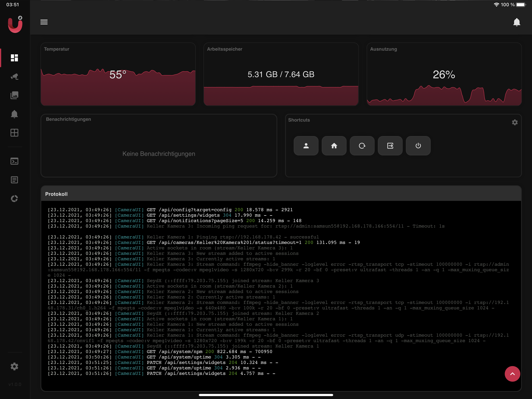Click the logout shortcut button

tap(390, 146)
